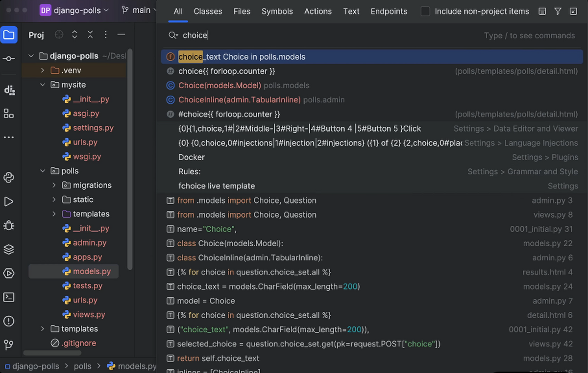Expand the .venv folder
Viewport: 588px width, 373px height.
pos(43,70)
